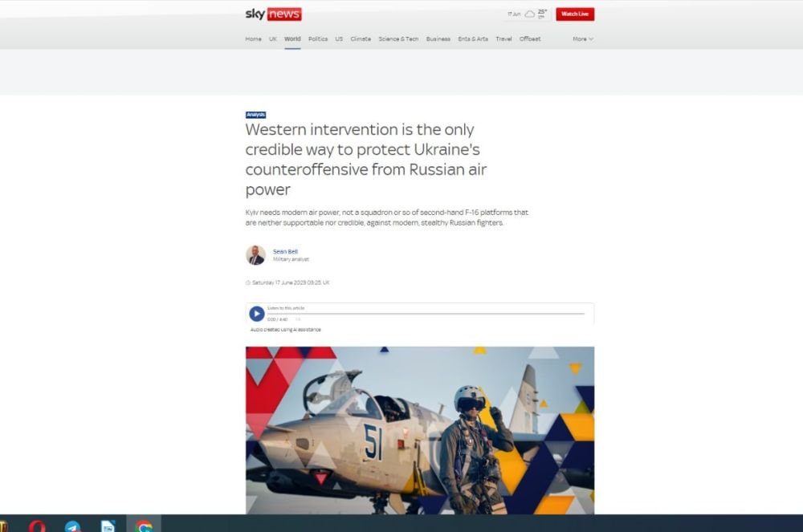Open Telegram from the taskbar
This screenshot has height=532, width=803.
[x=73, y=526]
